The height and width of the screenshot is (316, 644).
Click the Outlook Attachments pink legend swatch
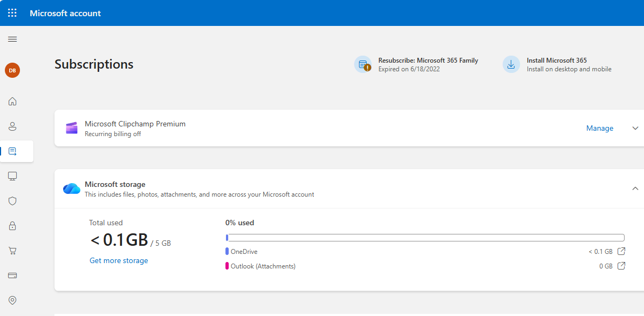tap(227, 266)
